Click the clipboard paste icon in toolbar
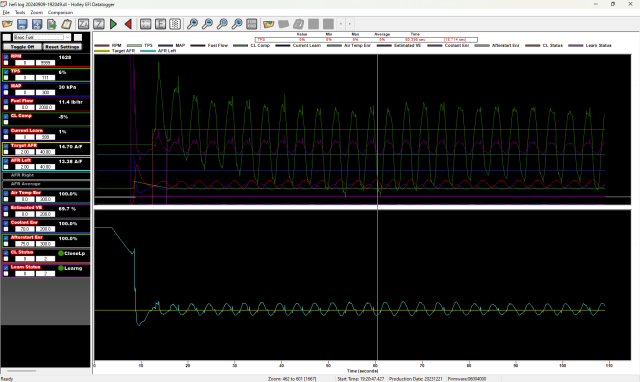This screenshot has width=640, height=382. (x=67, y=24)
